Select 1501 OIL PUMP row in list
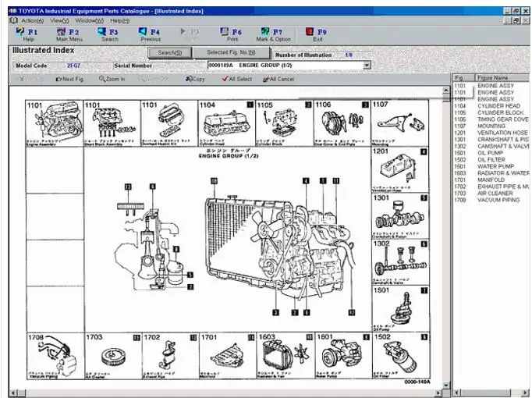The width and height of the screenshot is (532, 398). click(491, 153)
